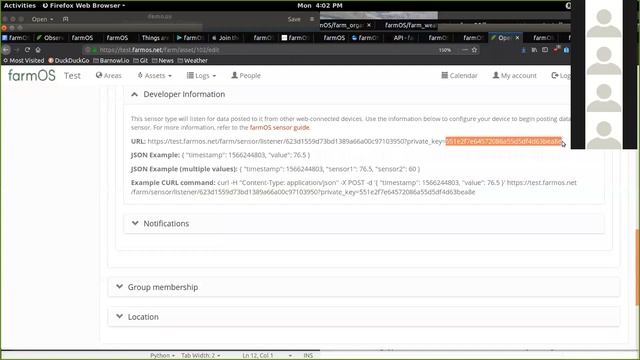Click the sensor listener URL text
Image resolution: width=640 pixels, height=360 pixels.
[355, 141]
